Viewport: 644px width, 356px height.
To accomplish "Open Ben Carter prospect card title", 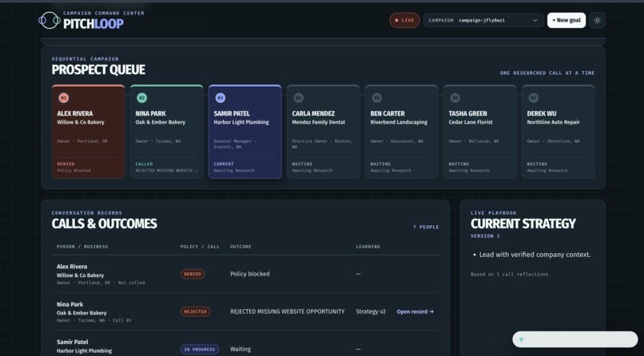I will pos(388,113).
